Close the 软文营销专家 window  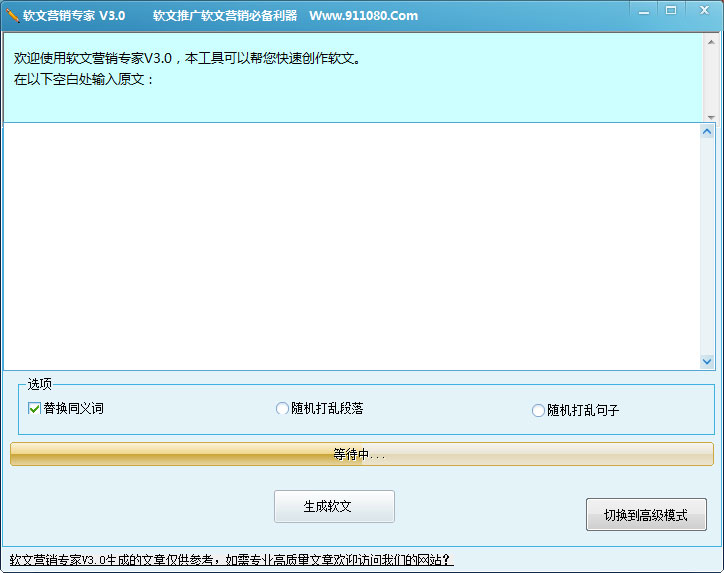pyautogui.click(x=702, y=10)
